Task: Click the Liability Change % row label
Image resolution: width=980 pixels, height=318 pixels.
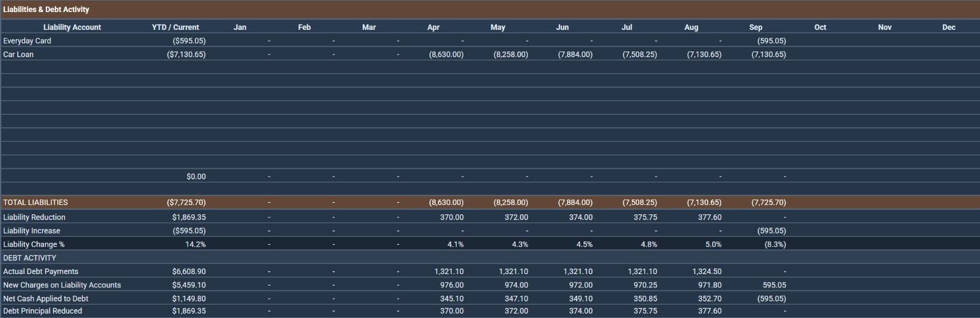Action: (x=34, y=244)
